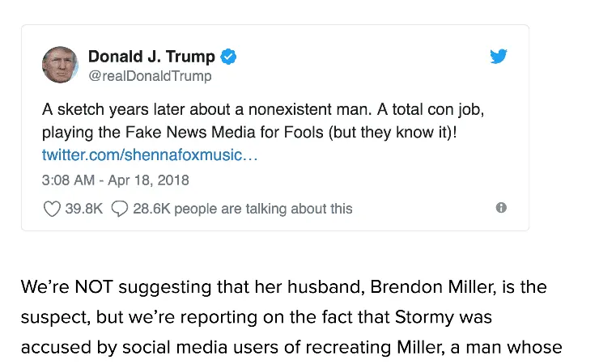
Task: Click the 39.8K likes count
Action: [83, 209]
